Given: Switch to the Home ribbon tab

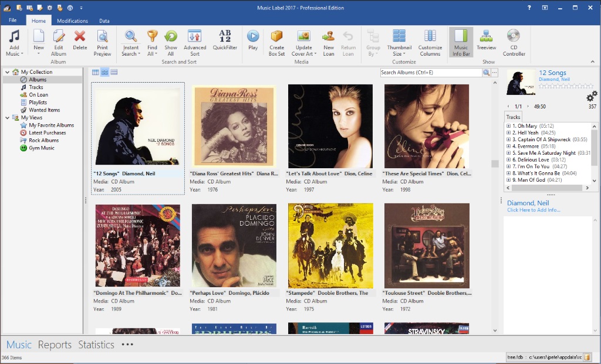Looking at the screenshot, I should (39, 21).
